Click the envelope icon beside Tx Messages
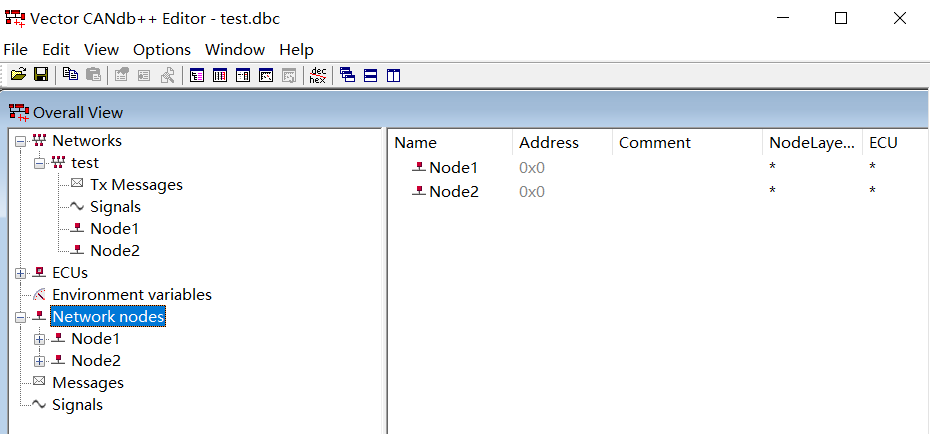 coord(77,184)
